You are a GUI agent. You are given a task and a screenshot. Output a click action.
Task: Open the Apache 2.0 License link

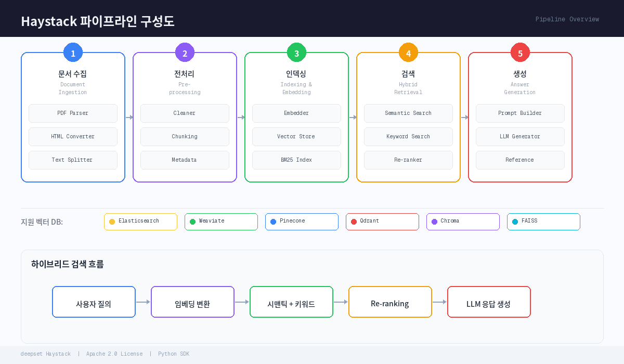pyautogui.click(x=114, y=354)
